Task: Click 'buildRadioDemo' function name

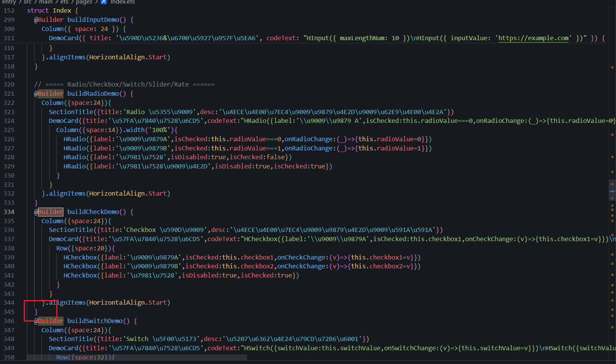Action: 93,93
